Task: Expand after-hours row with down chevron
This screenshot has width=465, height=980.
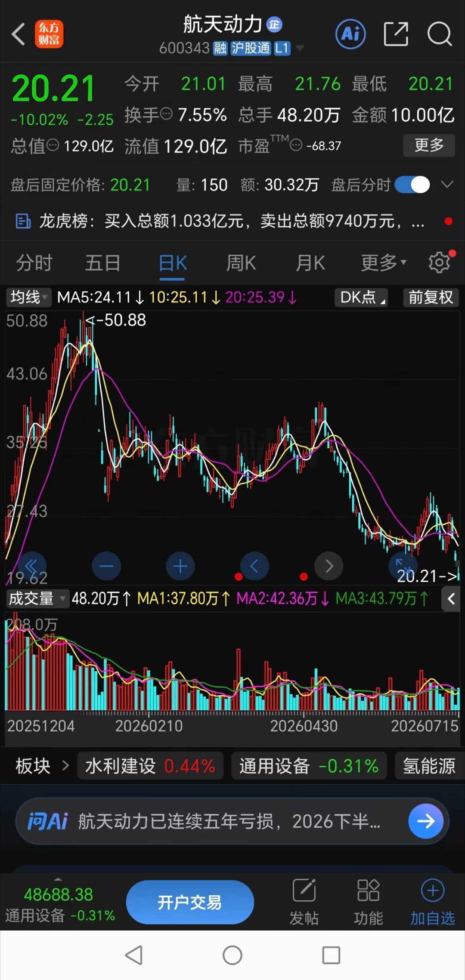Action: coord(447,185)
